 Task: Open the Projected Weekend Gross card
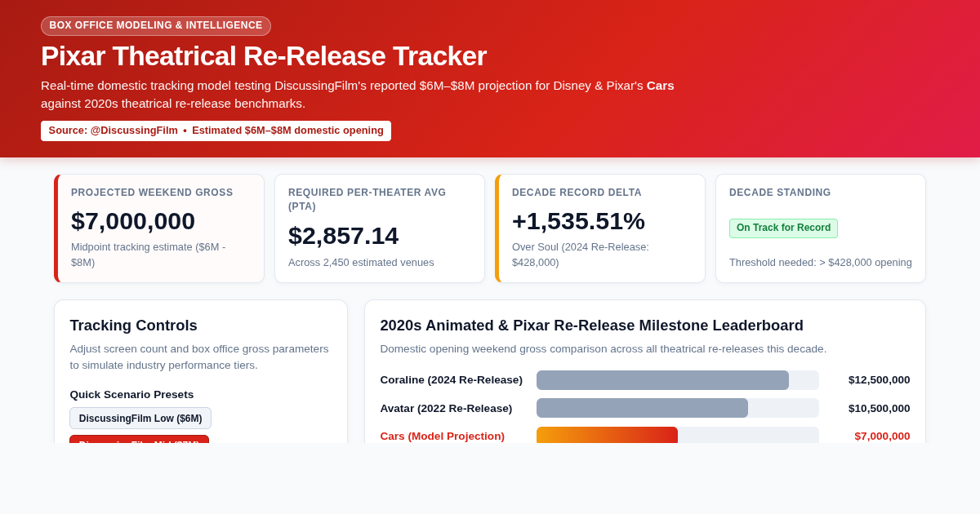click(x=159, y=228)
